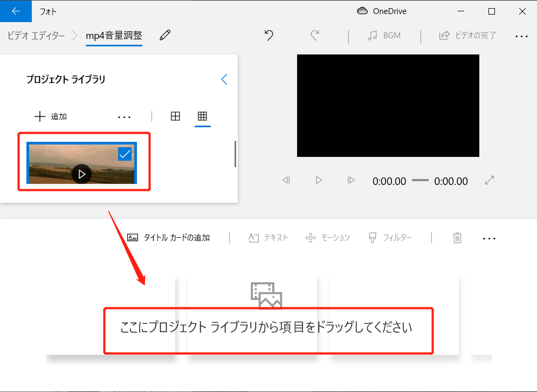Click 追加 to add media
Image resolution: width=537 pixels, height=392 pixels.
tap(51, 116)
